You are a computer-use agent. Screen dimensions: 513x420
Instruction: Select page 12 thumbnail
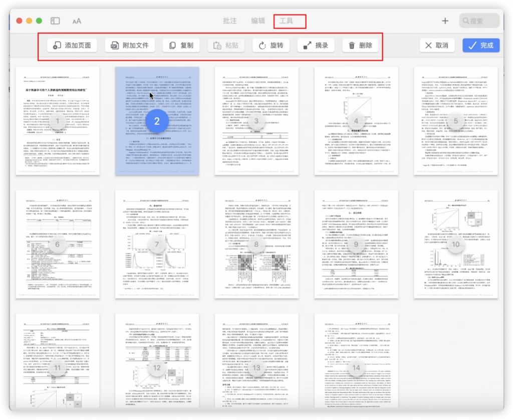(x=157, y=361)
